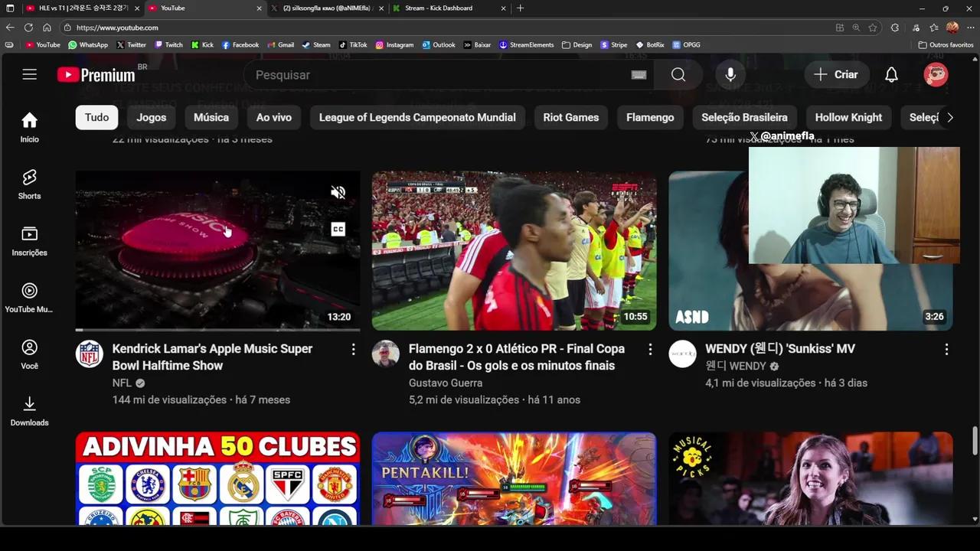The width and height of the screenshot is (980, 551).
Task: Click the magnifier search button
Action: tap(678, 74)
